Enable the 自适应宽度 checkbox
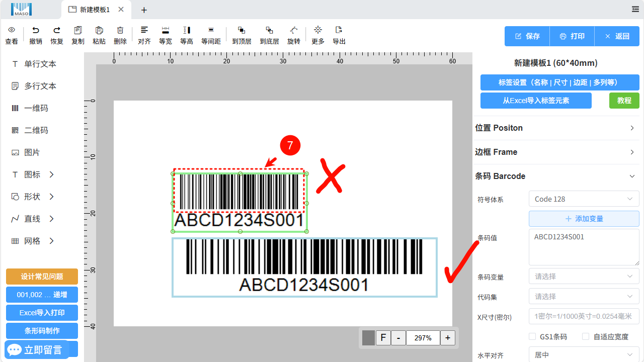The height and width of the screenshot is (362, 644). (x=586, y=336)
